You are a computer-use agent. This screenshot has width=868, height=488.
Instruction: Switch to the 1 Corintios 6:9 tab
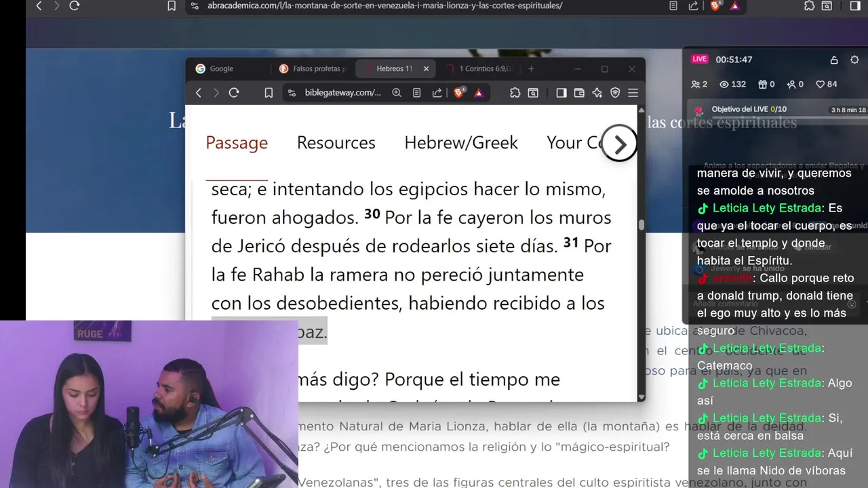coord(480,68)
